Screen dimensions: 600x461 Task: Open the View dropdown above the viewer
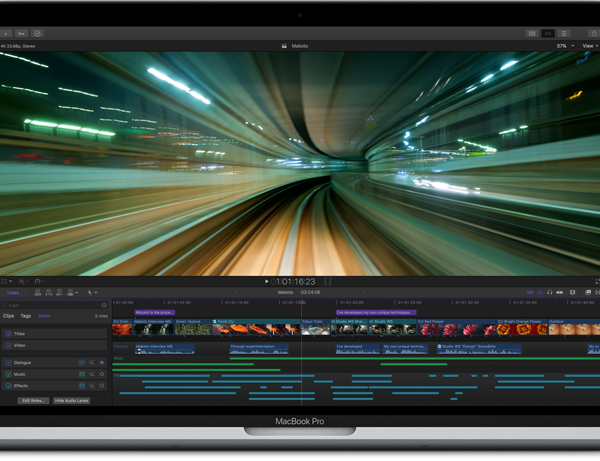coord(591,46)
